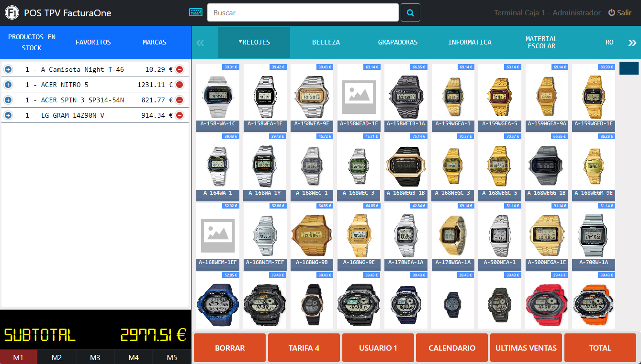Select gold watch A-159WGEA-1
Screen dimensions: 641x364
pos(453,98)
